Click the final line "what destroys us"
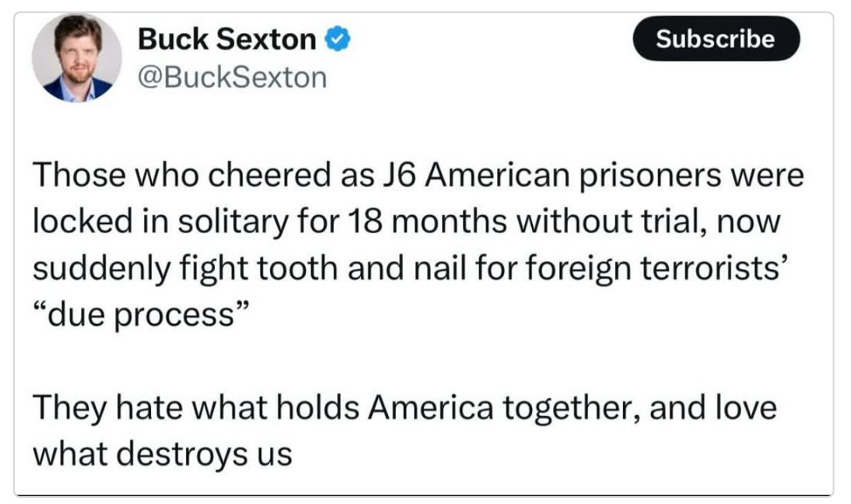Image resolution: width=851 pixels, height=504 pixels. pyautogui.click(x=162, y=455)
